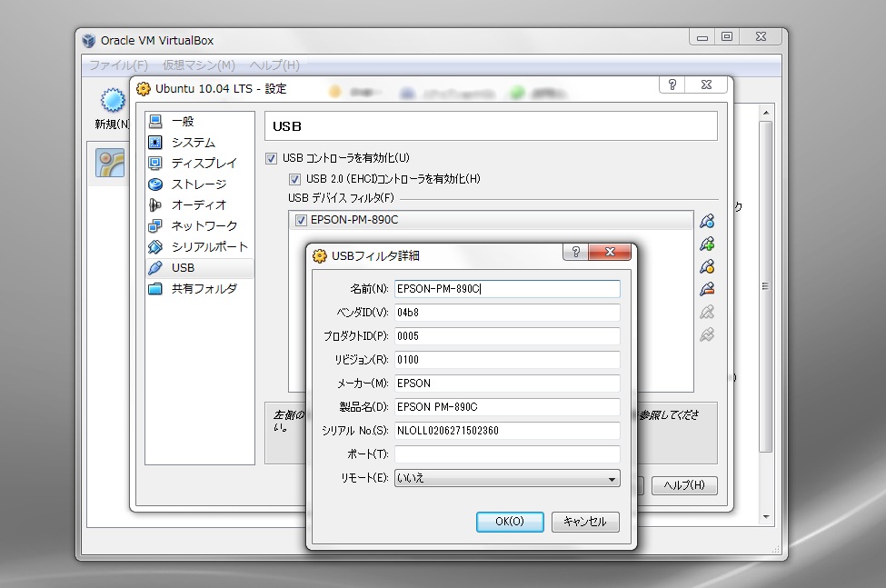Add an empty USB filter (blue dot icon)
This screenshot has height=588, width=886.
click(707, 221)
